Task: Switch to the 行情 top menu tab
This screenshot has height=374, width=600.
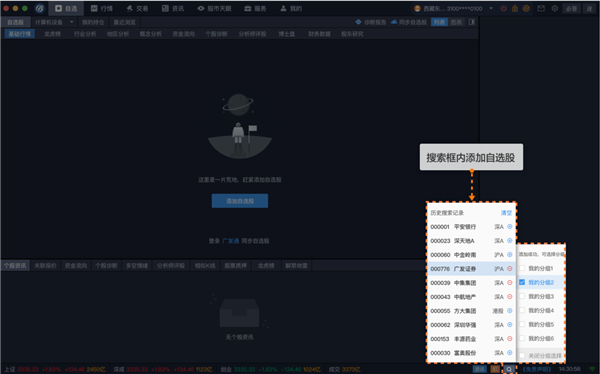Action: pos(102,8)
